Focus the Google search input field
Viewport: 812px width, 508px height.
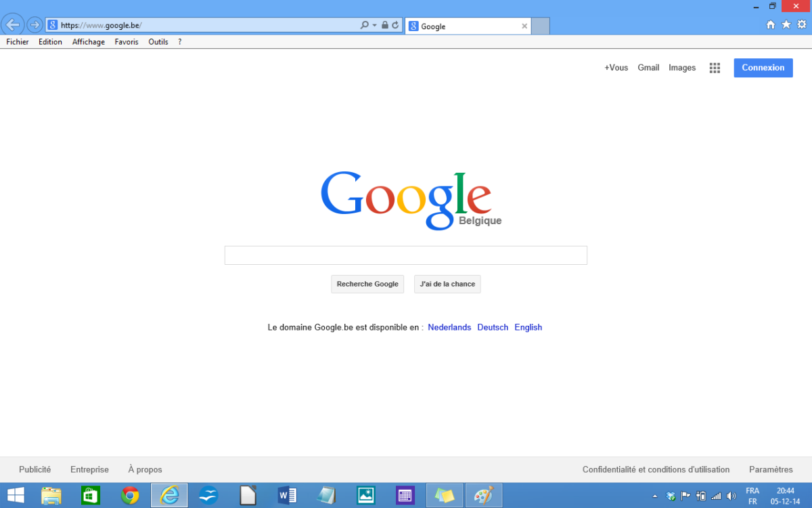[406, 255]
